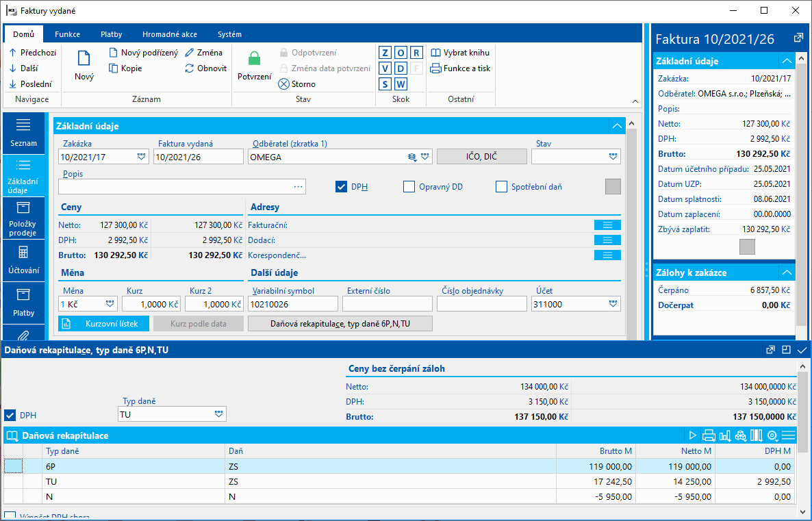Enable the Spotřební daň checkbox
This screenshot has height=521, width=812.
point(501,187)
